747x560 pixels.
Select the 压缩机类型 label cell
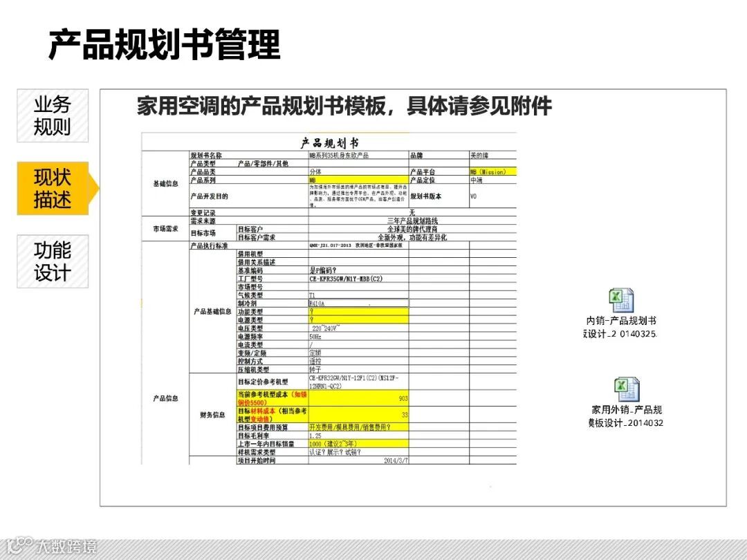pos(273,369)
